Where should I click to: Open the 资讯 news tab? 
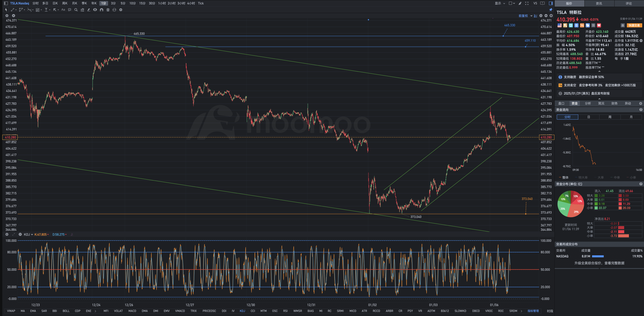[x=599, y=3]
